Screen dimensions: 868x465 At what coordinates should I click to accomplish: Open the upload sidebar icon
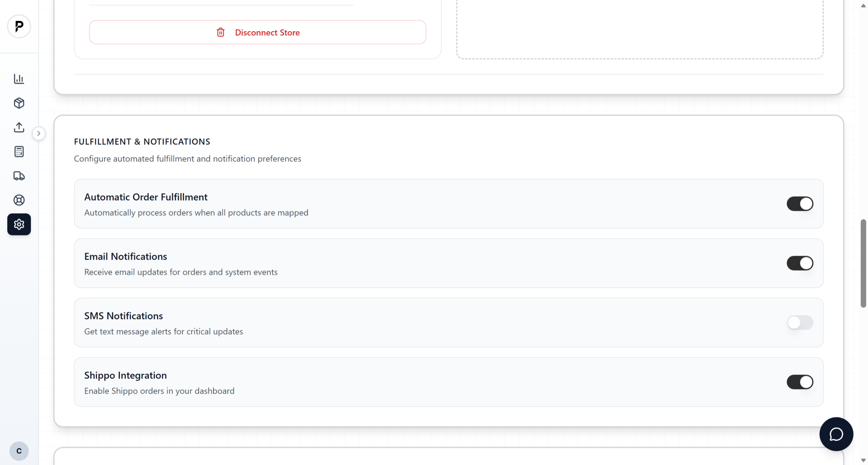coord(19,127)
